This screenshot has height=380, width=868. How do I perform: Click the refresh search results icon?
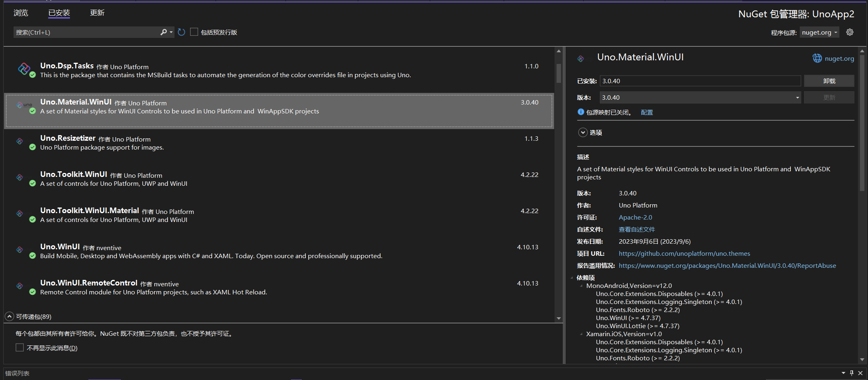click(x=181, y=32)
